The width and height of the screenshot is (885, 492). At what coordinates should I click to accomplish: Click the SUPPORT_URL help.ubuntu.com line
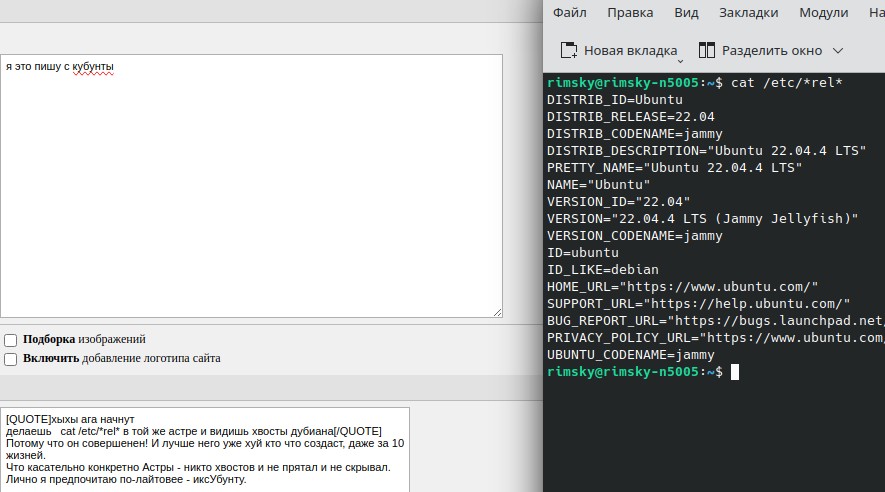coord(698,304)
